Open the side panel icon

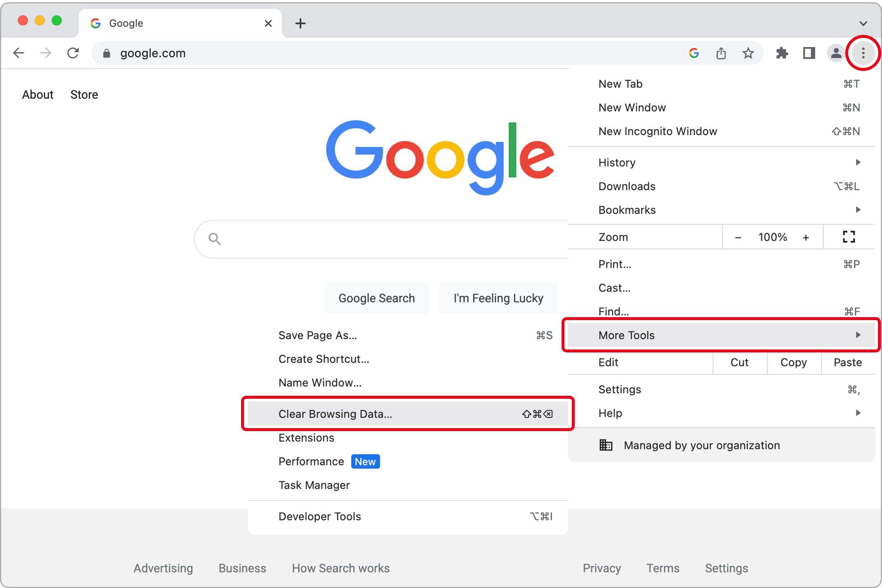click(808, 53)
